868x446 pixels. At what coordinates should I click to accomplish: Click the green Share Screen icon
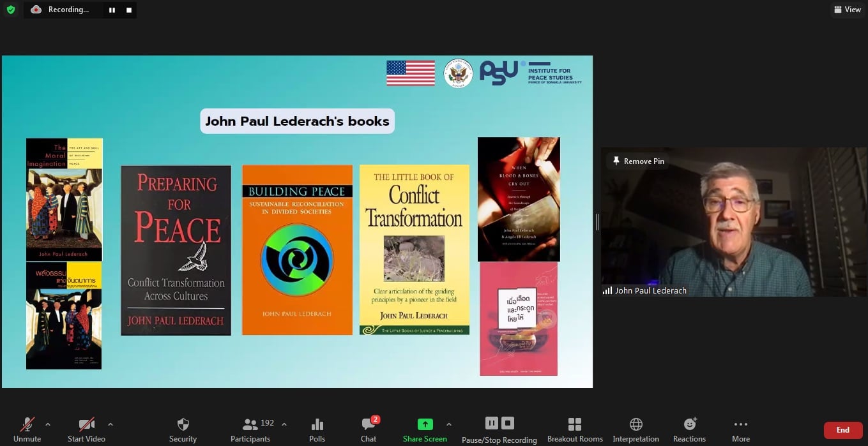click(425, 424)
